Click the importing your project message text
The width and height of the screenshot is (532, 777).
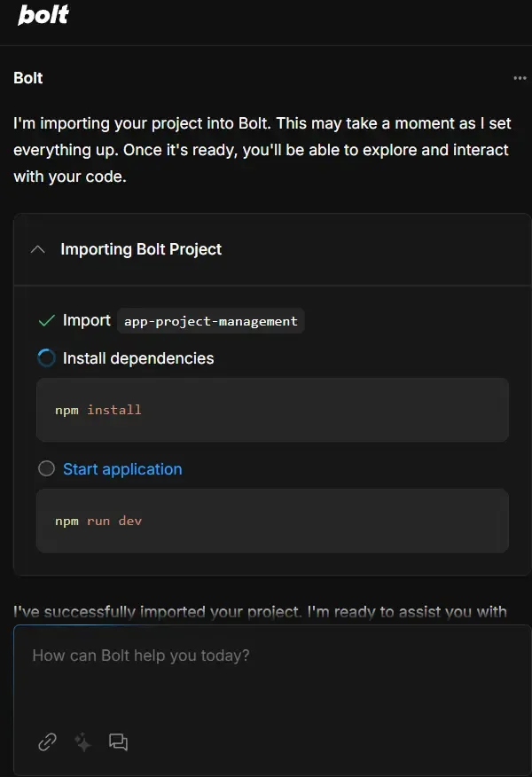262,150
